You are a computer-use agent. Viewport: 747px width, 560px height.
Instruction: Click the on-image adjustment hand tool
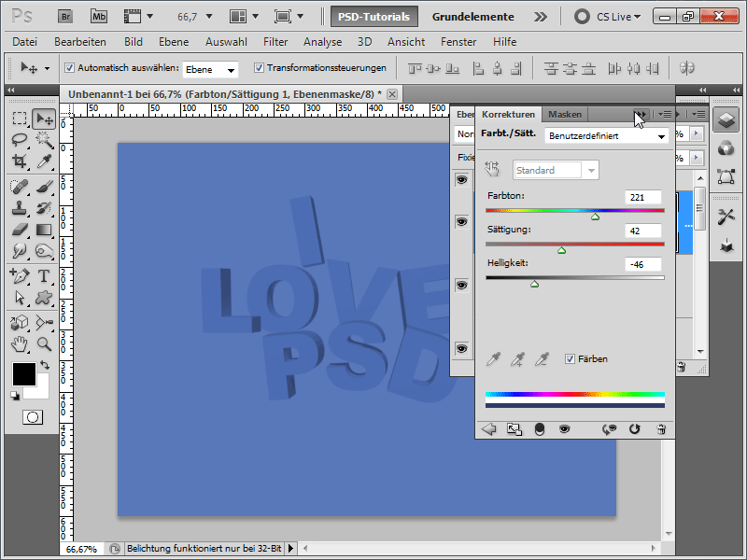[492, 169]
